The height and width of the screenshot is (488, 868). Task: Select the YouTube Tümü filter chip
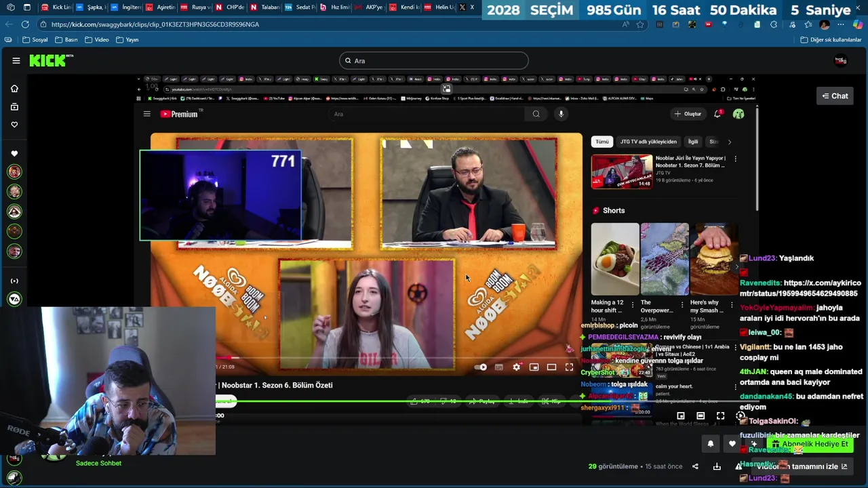[x=602, y=142]
